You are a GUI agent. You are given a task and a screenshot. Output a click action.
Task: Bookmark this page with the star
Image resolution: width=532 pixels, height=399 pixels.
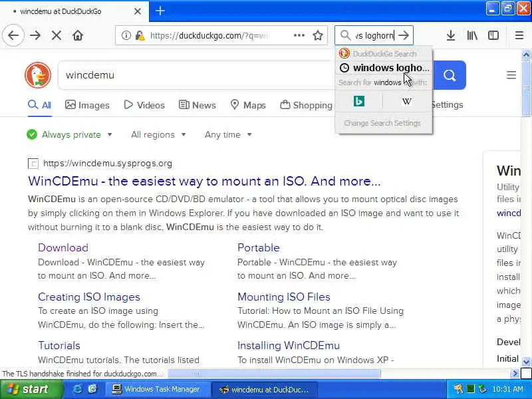pos(318,35)
